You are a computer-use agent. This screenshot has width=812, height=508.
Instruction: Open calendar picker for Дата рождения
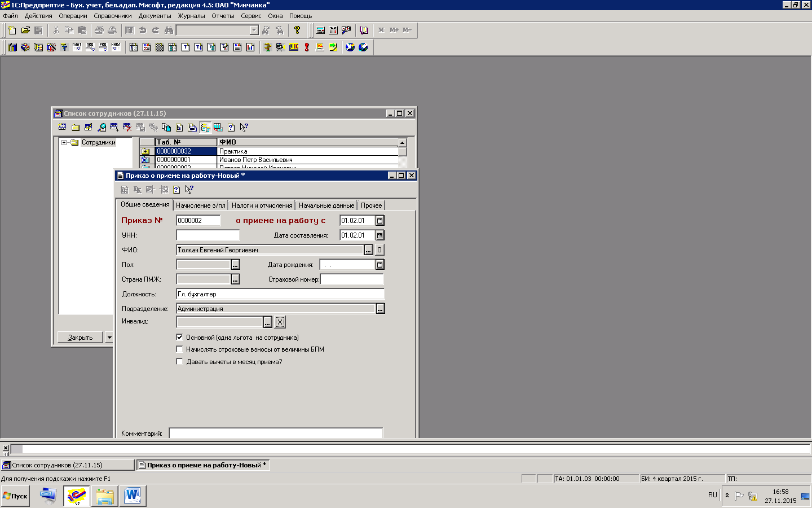click(x=380, y=265)
